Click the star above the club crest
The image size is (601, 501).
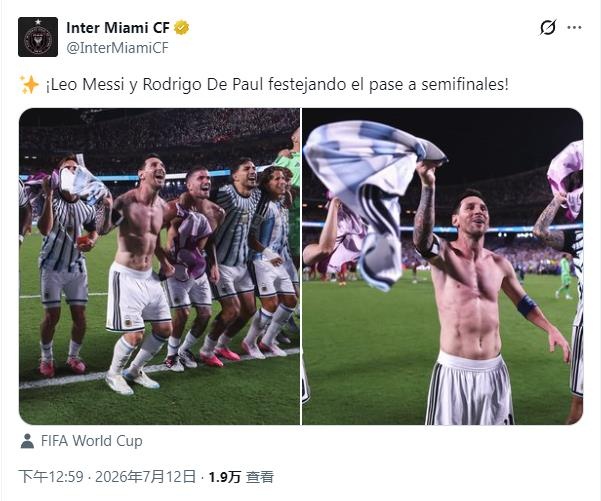38,22
